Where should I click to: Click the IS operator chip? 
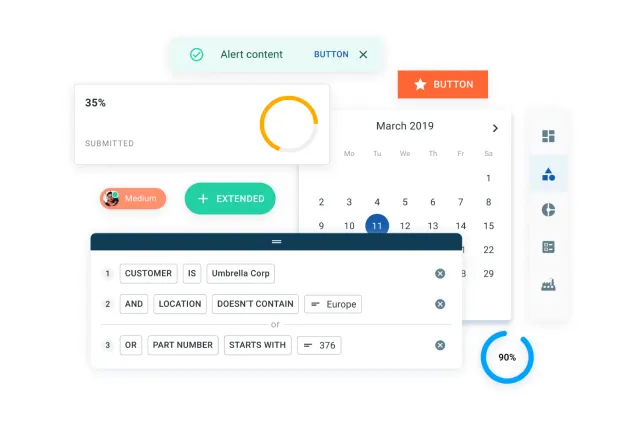pyautogui.click(x=192, y=274)
